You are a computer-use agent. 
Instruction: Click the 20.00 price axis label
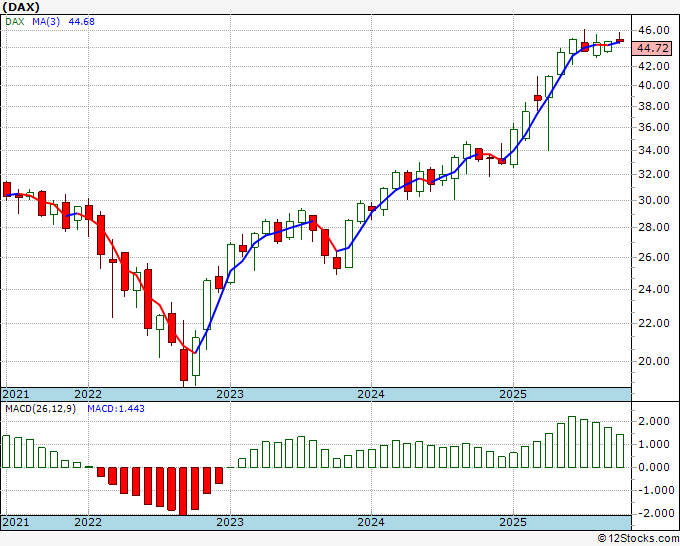coord(654,361)
